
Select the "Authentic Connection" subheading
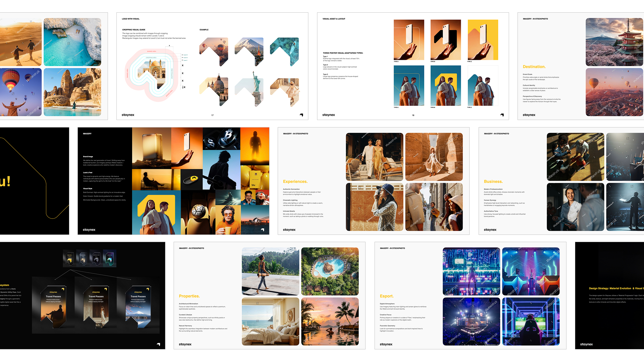tap(291, 189)
